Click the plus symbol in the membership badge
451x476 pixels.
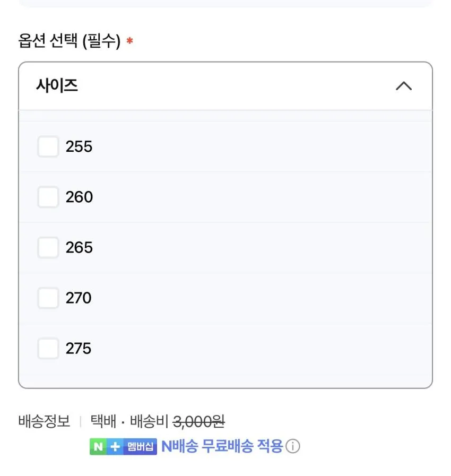115,447
